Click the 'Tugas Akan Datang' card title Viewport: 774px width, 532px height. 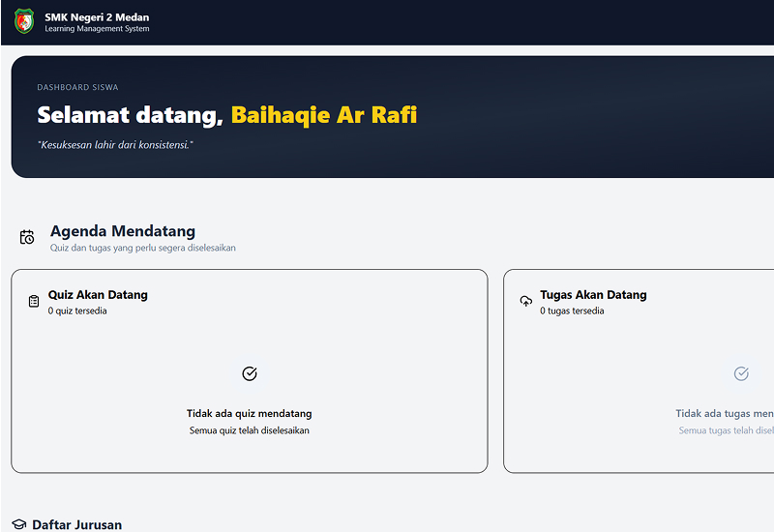[x=593, y=295]
